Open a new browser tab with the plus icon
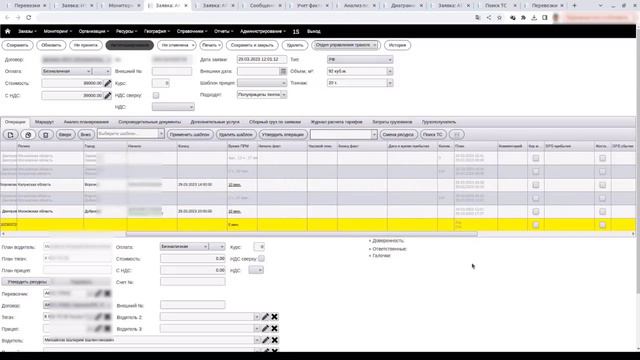640x360 pixels. pyautogui.click(x=574, y=6)
